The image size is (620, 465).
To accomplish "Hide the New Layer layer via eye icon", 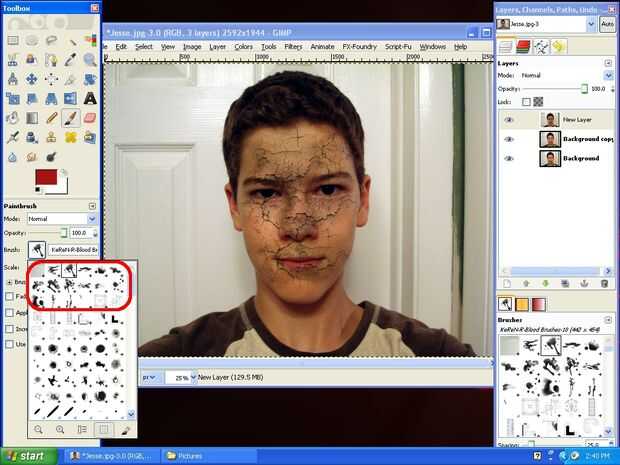I will pyautogui.click(x=509, y=119).
